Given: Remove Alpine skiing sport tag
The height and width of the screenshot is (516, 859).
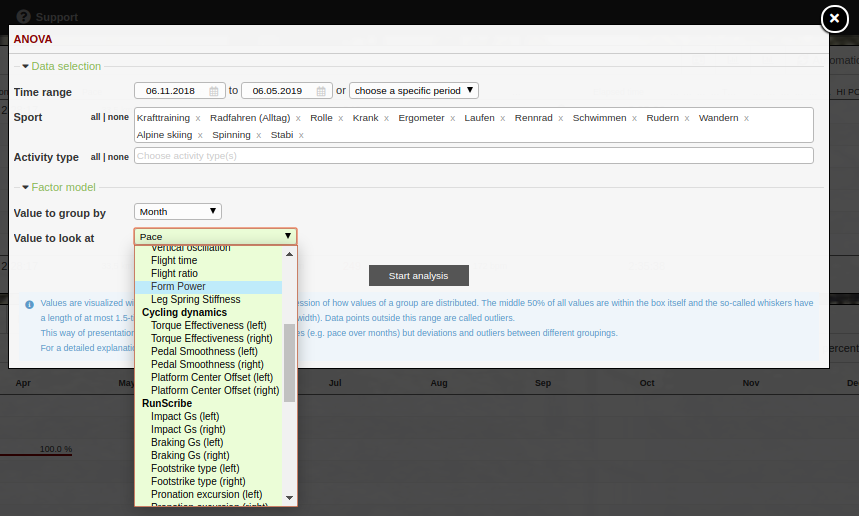Looking at the screenshot, I should (200, 135).
